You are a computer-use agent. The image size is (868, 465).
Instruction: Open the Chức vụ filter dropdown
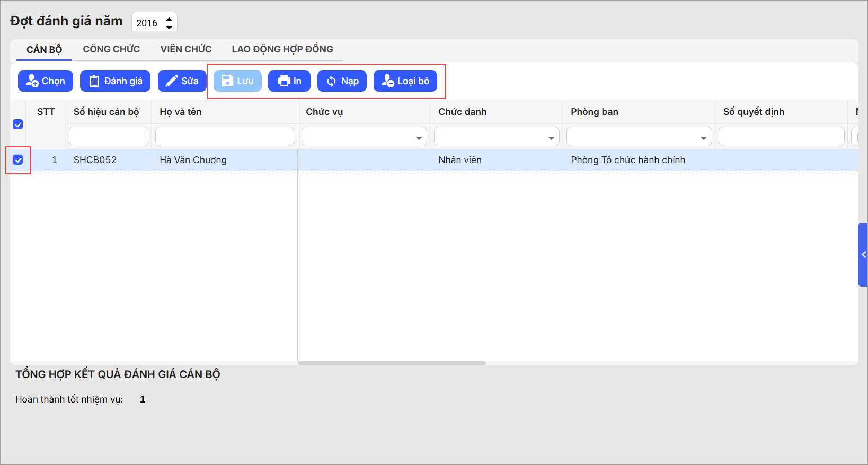419,138
